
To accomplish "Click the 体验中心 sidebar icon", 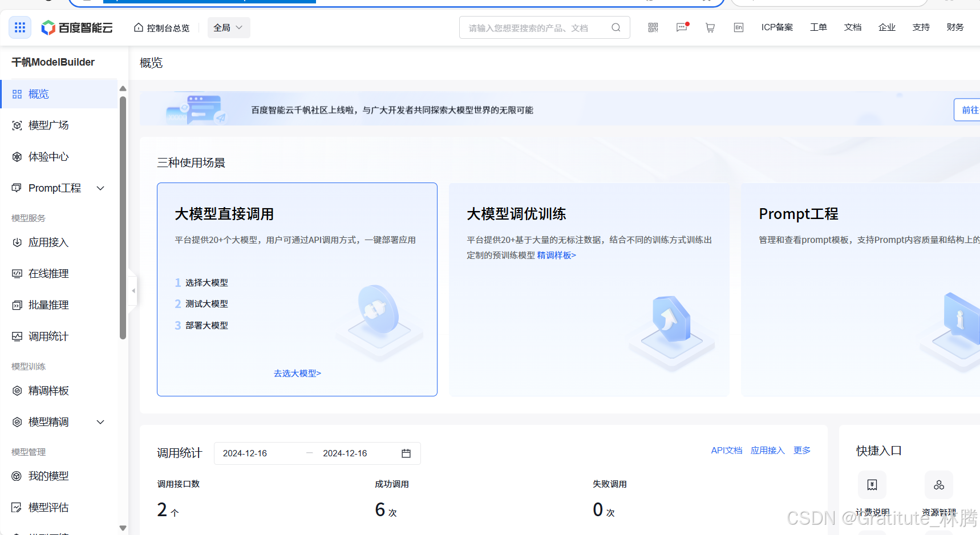I will tap(17, 157).
